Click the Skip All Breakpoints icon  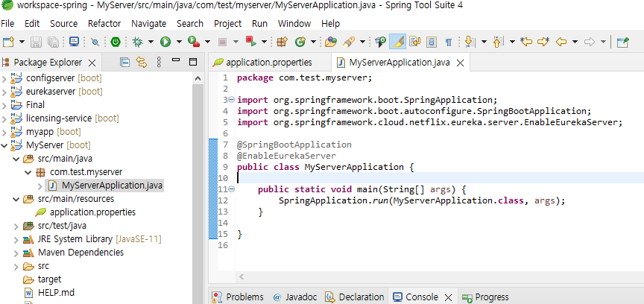tap(95, 42)
